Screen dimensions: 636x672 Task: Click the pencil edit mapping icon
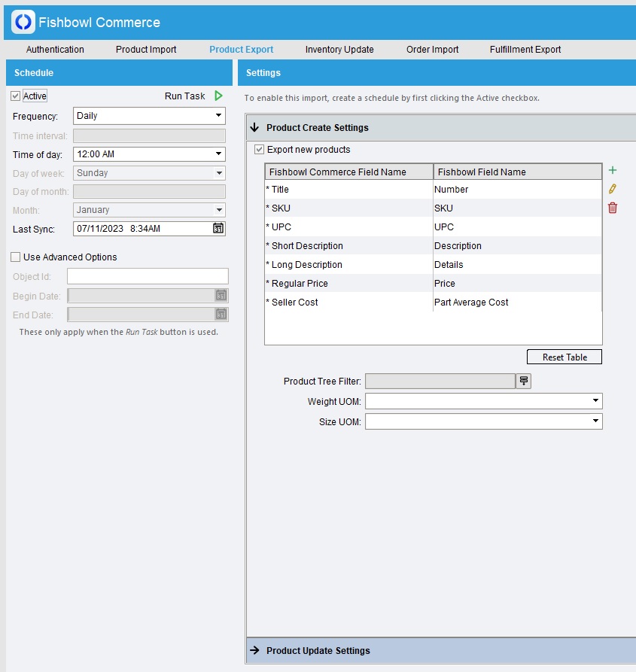(613, 189)
